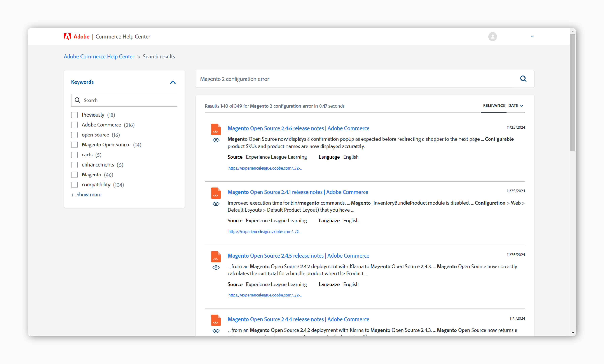Click file icon for 2.4.1 release notes
604x364 pixels.
click(x=216, y=193)
